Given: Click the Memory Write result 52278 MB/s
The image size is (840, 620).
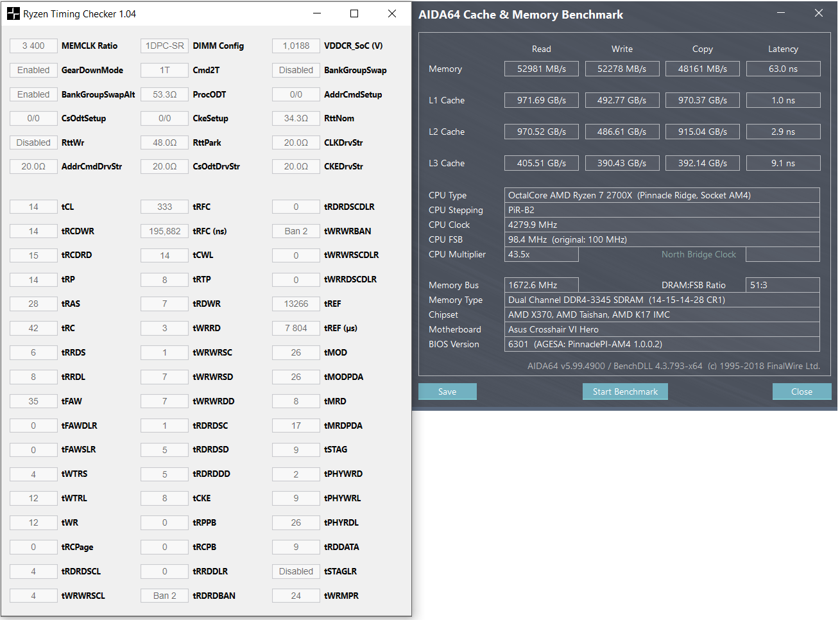Looking at the screenshot, I should 622,69.
